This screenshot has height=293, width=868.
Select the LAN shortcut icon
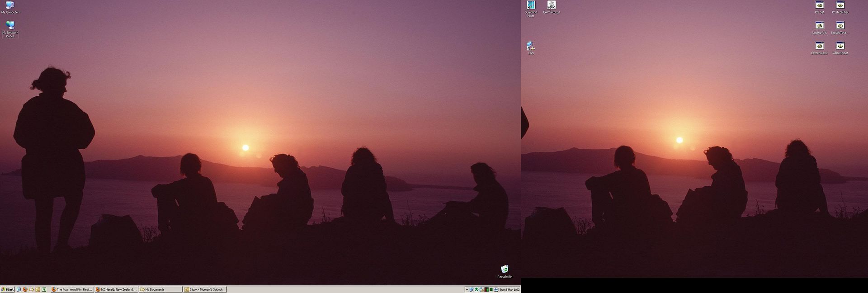coord(531,48)
